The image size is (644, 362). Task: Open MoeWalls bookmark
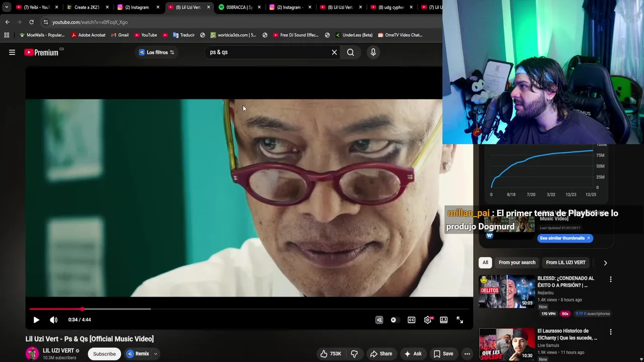(42, 35)
